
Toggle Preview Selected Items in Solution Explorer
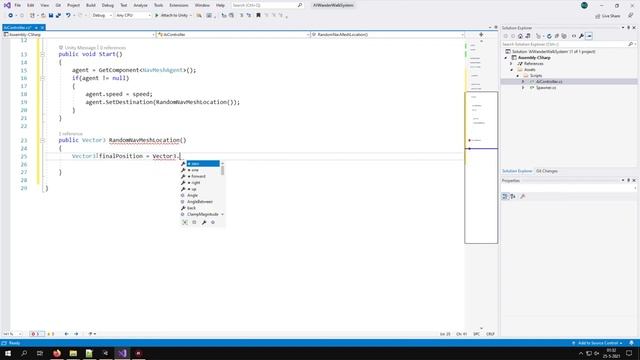click(x=589, y=36)
